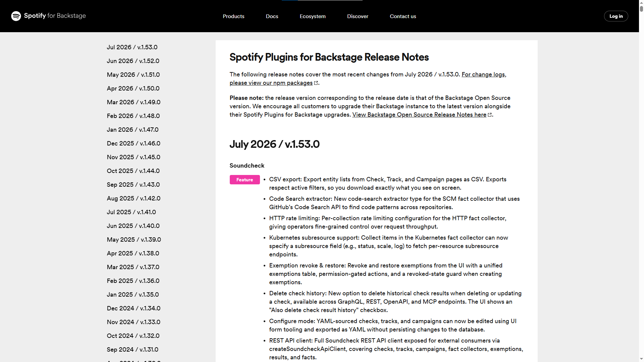
Task: Click the Code Search extractor bullet text
Action: click(394, 203)
